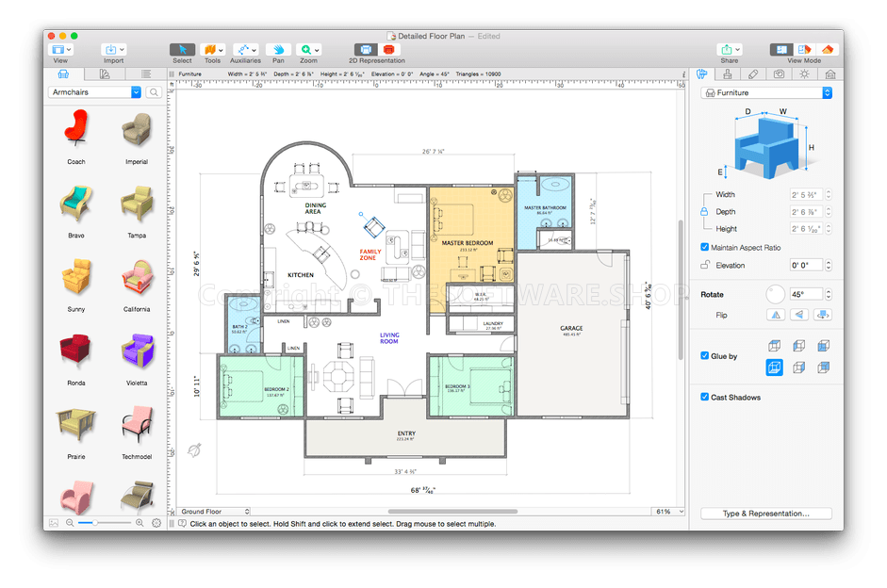Select Glue by left-face cube icon
The image size is (887, 588).
point(798,346)
